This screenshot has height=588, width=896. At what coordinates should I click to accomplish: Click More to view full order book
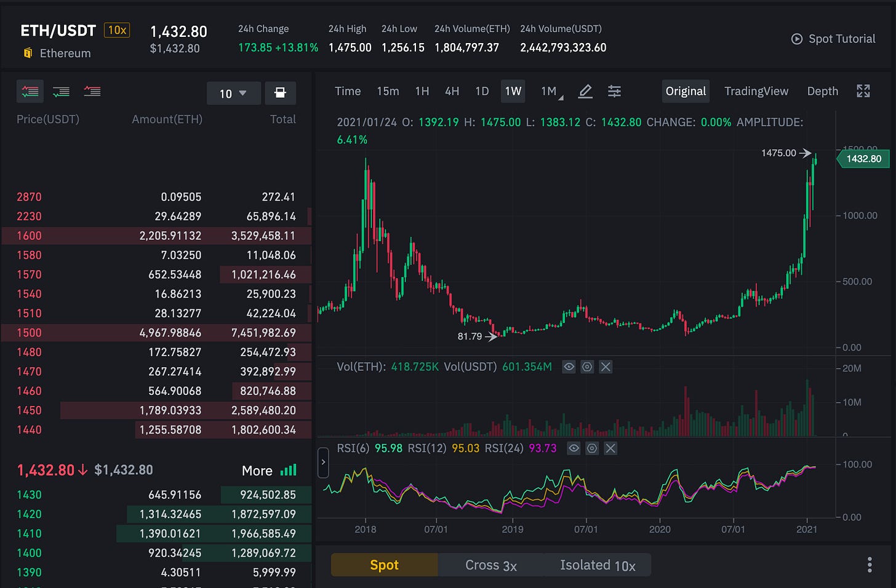coord(257,471)
